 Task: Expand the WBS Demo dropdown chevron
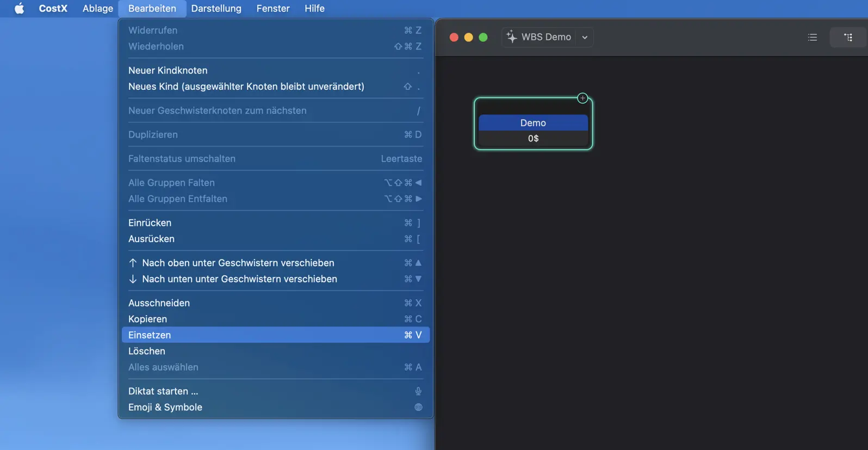pos(585,38)
